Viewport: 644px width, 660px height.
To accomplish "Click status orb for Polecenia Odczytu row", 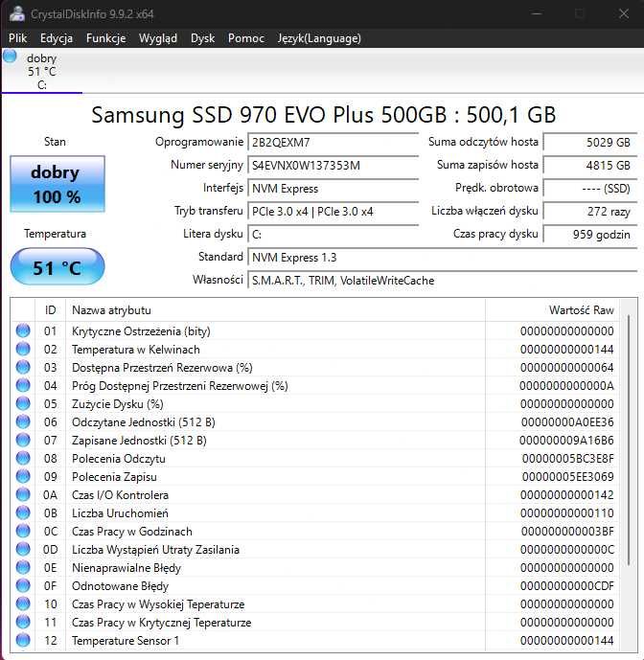I will (23, 458).
